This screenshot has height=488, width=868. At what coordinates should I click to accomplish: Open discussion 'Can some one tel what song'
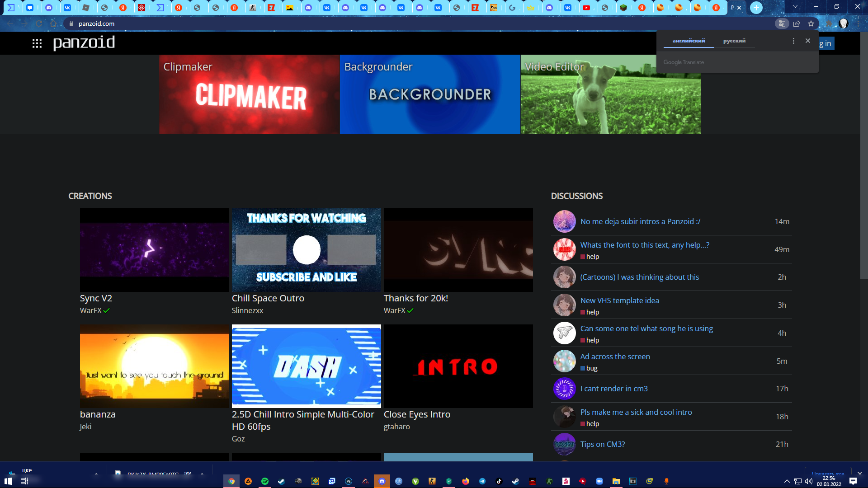pyautogui.click(x=646, y=328)
